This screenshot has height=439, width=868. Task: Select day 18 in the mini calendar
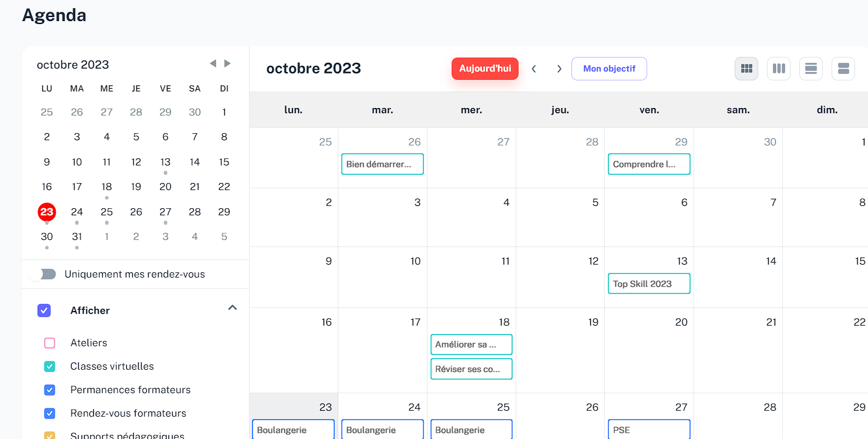click(x=106, y=187)
